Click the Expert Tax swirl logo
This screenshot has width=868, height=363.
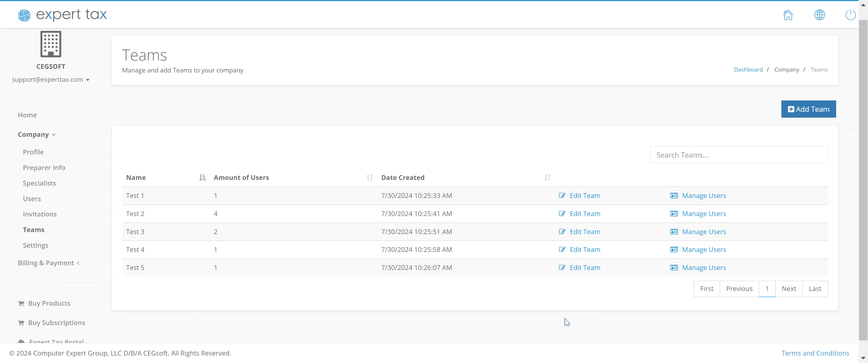(x=24, y=15)
